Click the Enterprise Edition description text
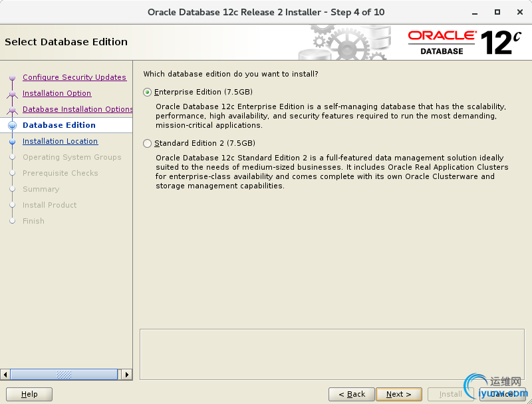The height and width of the screenshot is (404, 532). pos(331,116)
